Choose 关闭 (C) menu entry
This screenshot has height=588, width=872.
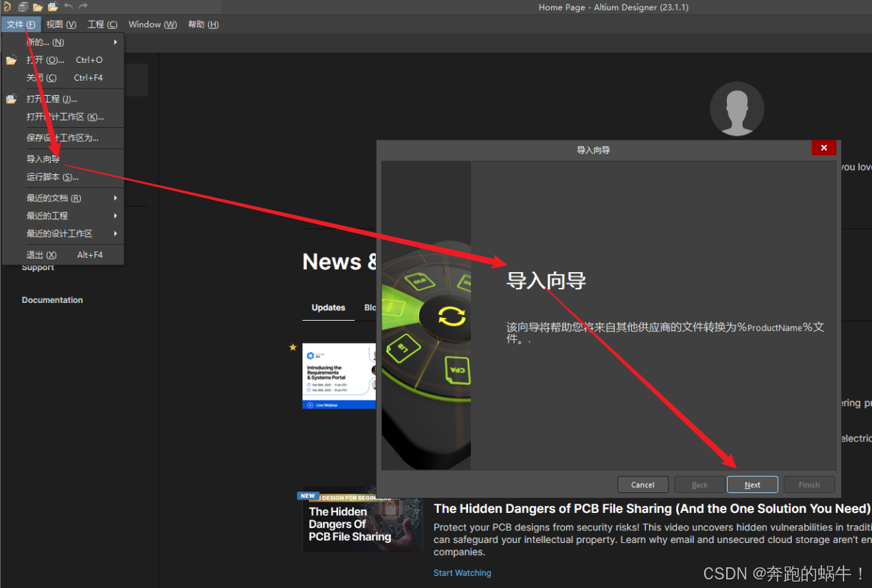63,78
